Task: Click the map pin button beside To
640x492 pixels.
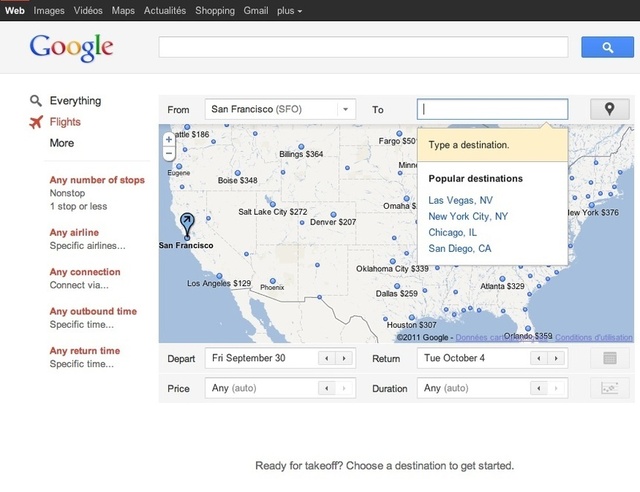Action: [x=610, y=109]
